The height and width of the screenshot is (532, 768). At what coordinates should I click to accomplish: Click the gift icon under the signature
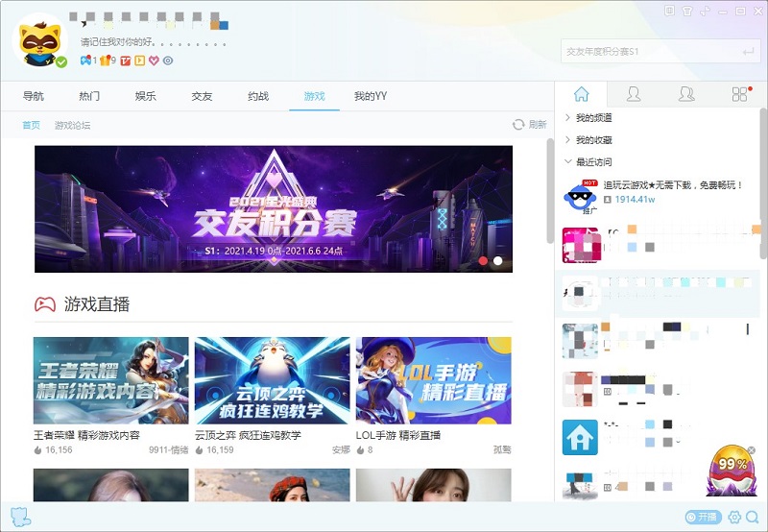coord(106,60)
